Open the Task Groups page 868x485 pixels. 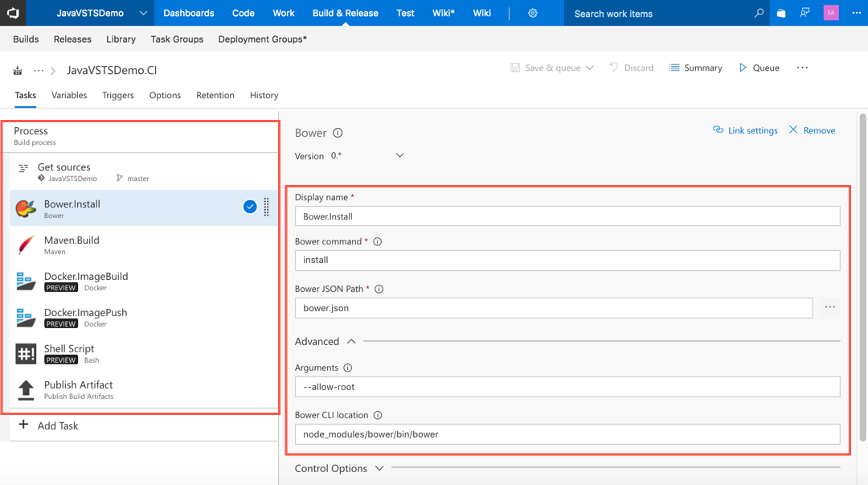coord(177,39)
